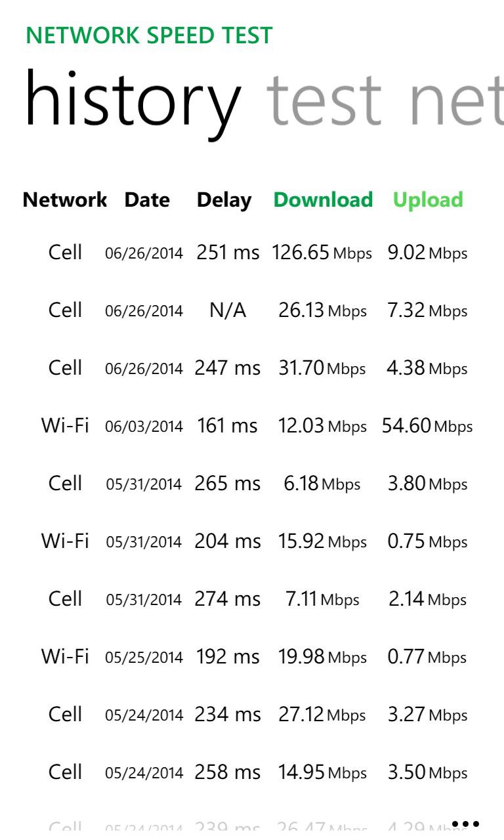This screenshot has height=840, width=504.
Task: Select the Cell result with 27.12 Mbps download
Action: [322, 715]
